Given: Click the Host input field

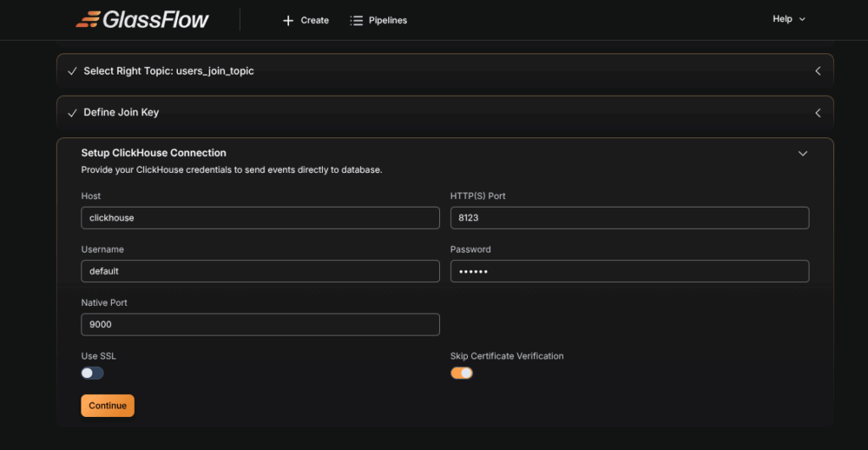Looking at the screenshot, I should coord(260,218).
